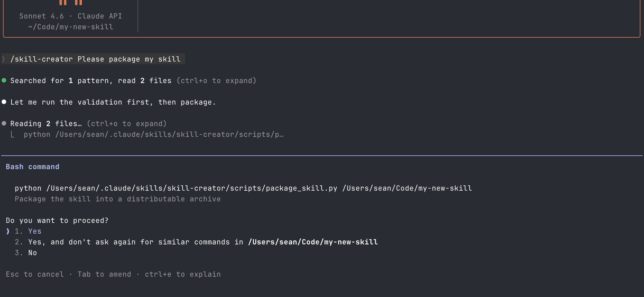
Task: Click the Bash command section header
Action: point(33,166)
